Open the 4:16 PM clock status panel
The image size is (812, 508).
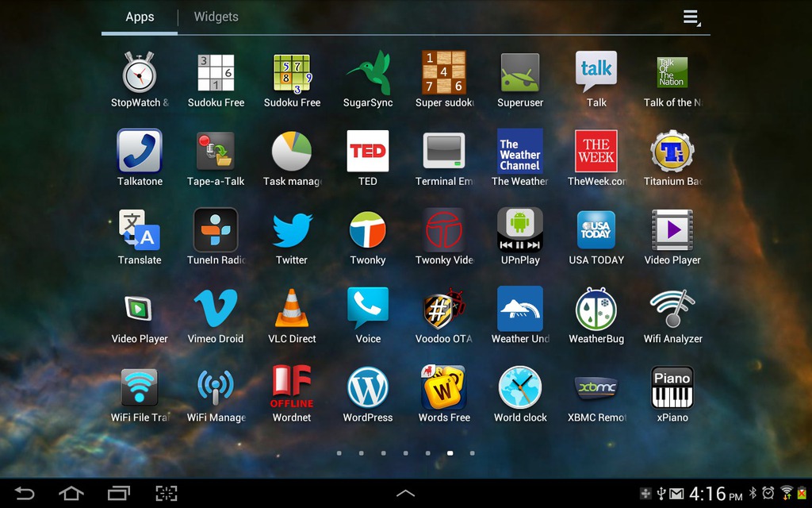coord(716,494)
